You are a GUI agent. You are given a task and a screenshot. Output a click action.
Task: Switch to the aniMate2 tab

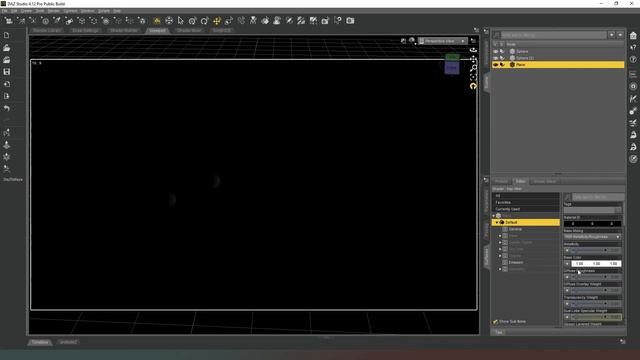(68, 342)
